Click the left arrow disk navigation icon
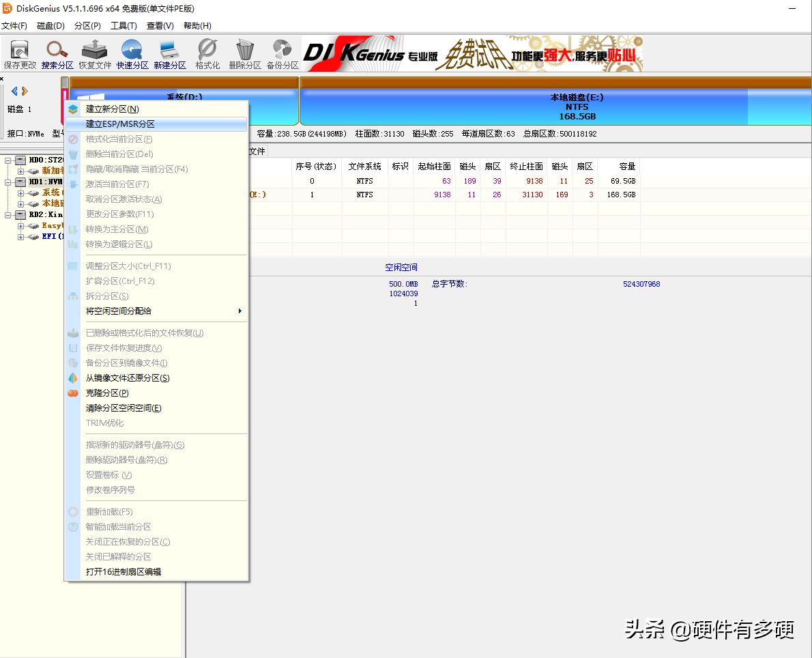Viewport: 812px width, 658px height. [x=14, y=91]
